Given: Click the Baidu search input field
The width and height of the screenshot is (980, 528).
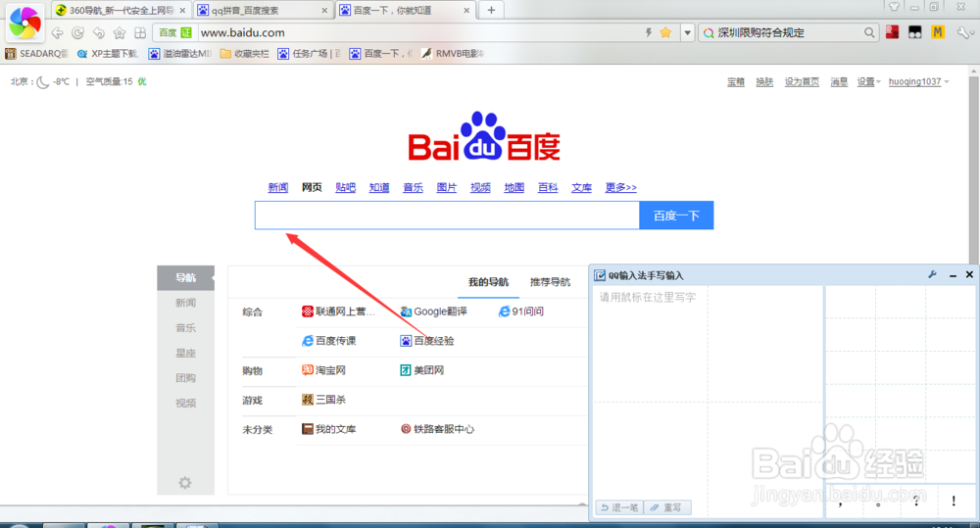Looking at the screenshot, I should pyautogui.click(x=447, y=216).
